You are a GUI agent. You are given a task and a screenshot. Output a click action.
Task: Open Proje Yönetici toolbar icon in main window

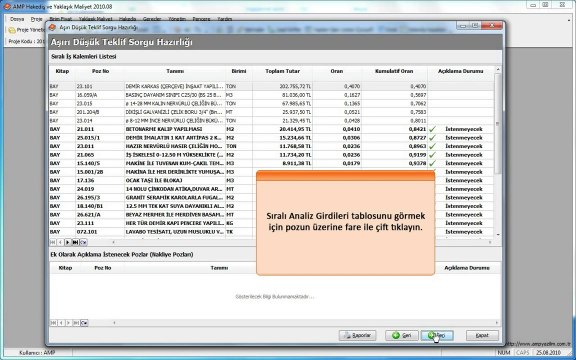point(12,30)
